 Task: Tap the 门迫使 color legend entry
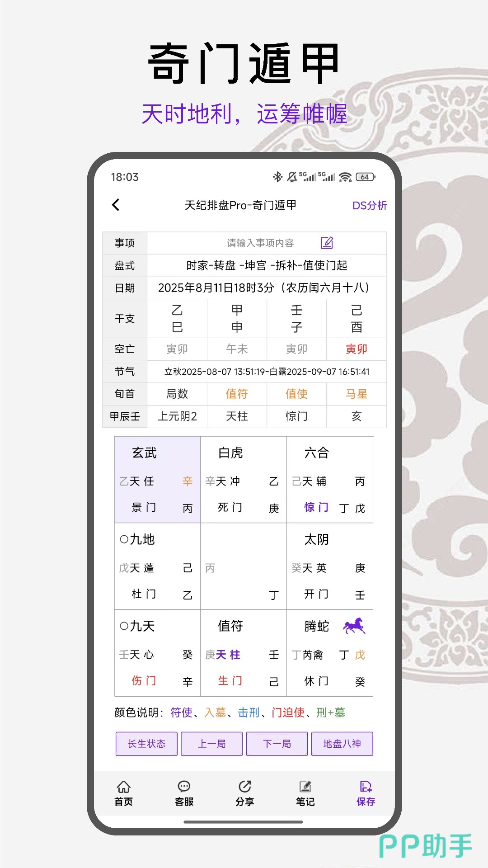(288, 712)
